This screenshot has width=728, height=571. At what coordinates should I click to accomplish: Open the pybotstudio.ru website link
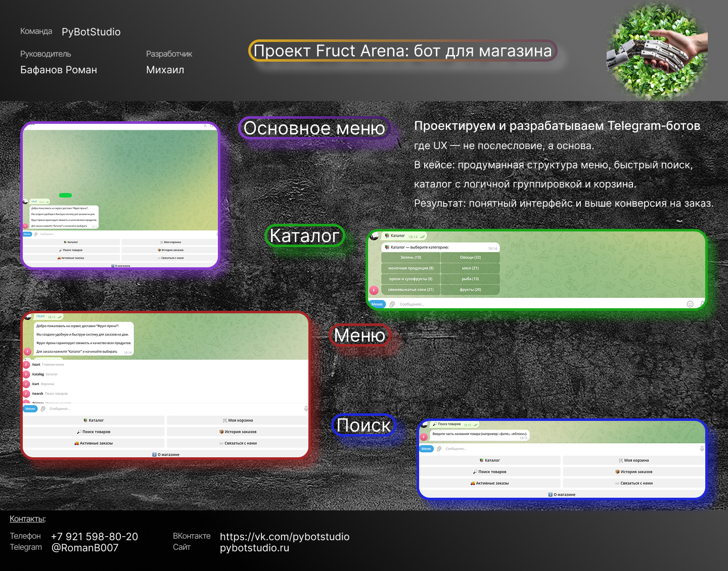pyautogui.click(x=254, y=548)
